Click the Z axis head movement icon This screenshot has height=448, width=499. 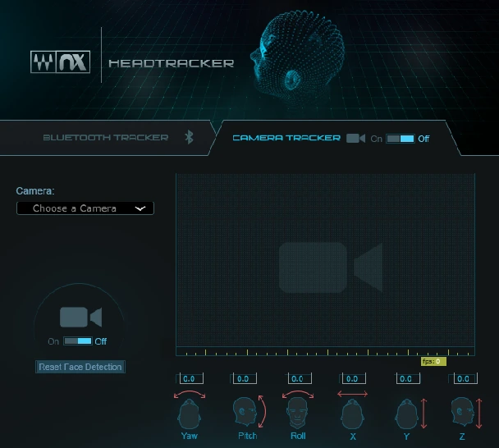click(x=466, y=413)
